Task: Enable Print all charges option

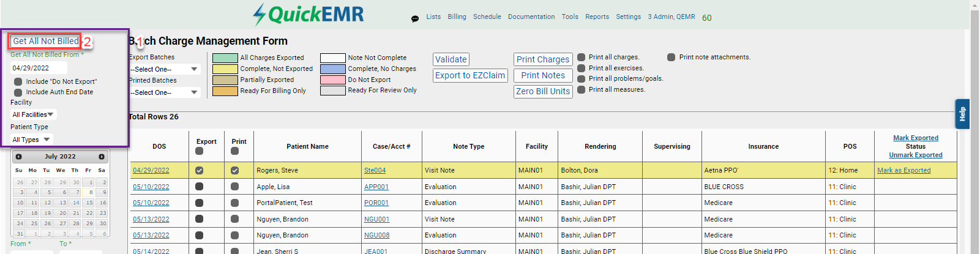Action: 582,57
